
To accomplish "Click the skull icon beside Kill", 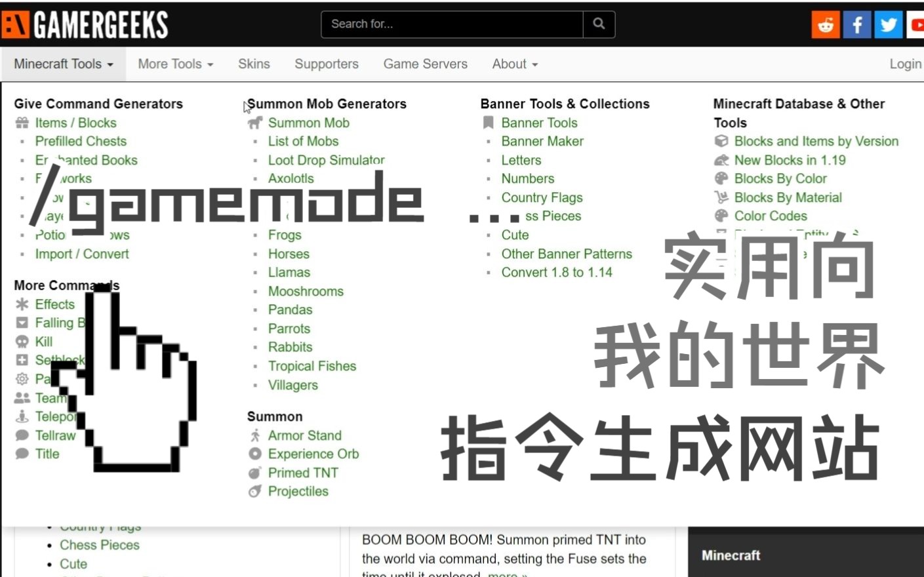I will pos(22,342).
